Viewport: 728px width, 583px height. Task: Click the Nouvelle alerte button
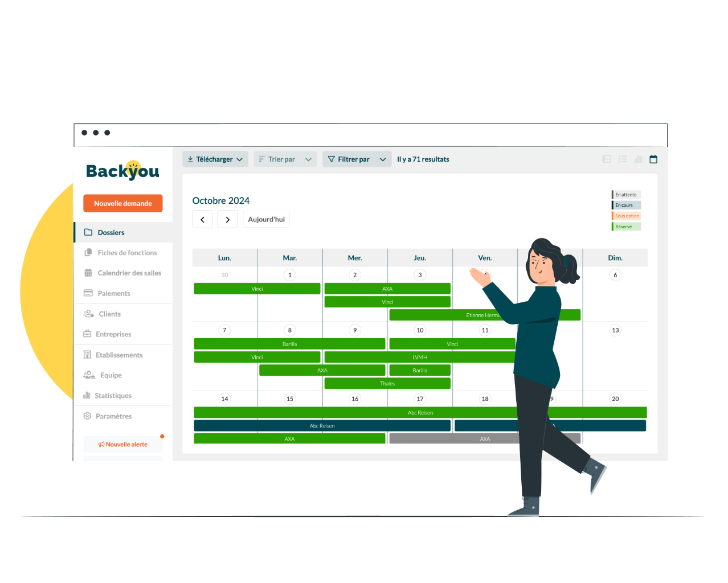tap(123, 444)
